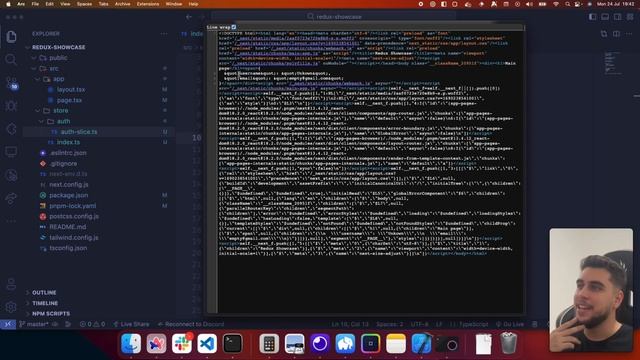Image resolution: width=640 pixels, height=360 pixels.
Task: Open Slack from the Dock
Action: tap(182, 343)
